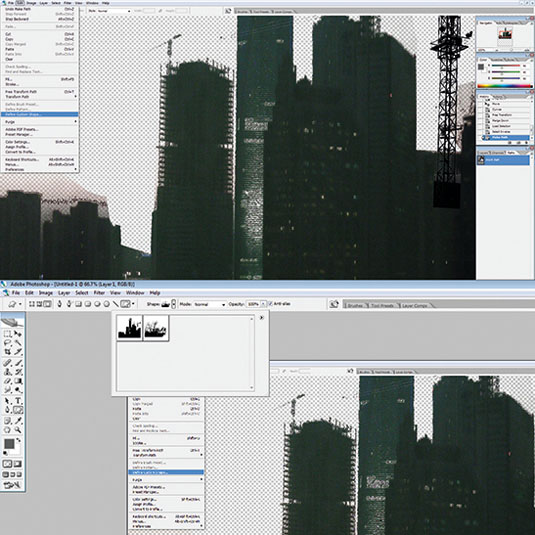This screenshot has height=535, width=535.
Task: Select the Blur tool in toolbox
Action: pos(7,390)
